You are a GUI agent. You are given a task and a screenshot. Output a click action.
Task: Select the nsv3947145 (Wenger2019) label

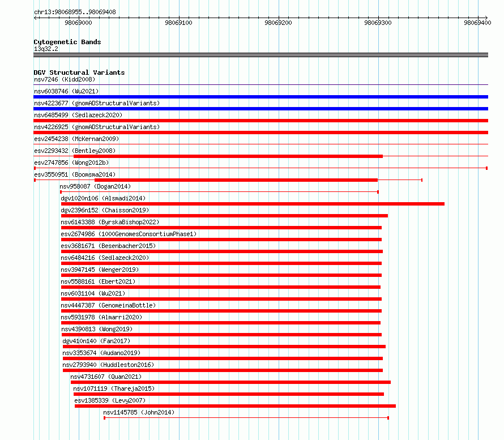click(x=100, y=270)
